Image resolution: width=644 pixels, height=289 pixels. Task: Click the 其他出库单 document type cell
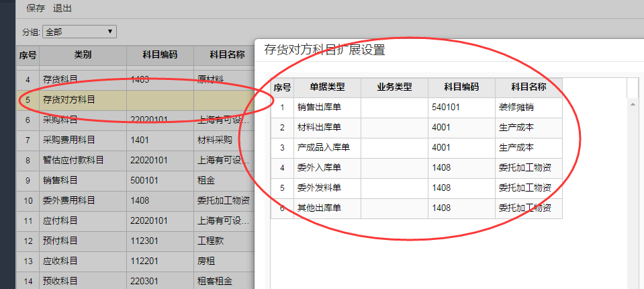327,208
